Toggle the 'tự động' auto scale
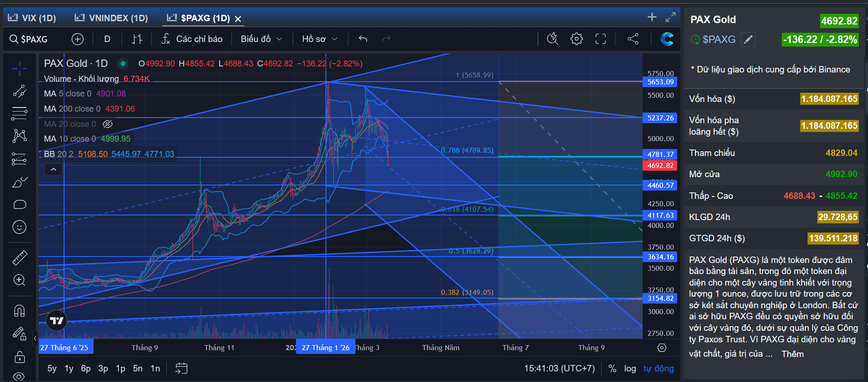 coord(658,369)
